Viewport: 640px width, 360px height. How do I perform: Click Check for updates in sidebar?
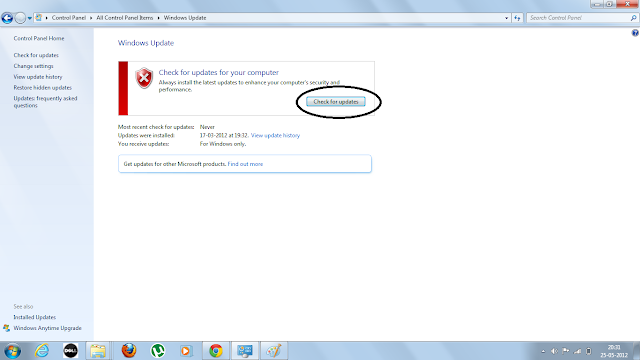coord(36,55)
